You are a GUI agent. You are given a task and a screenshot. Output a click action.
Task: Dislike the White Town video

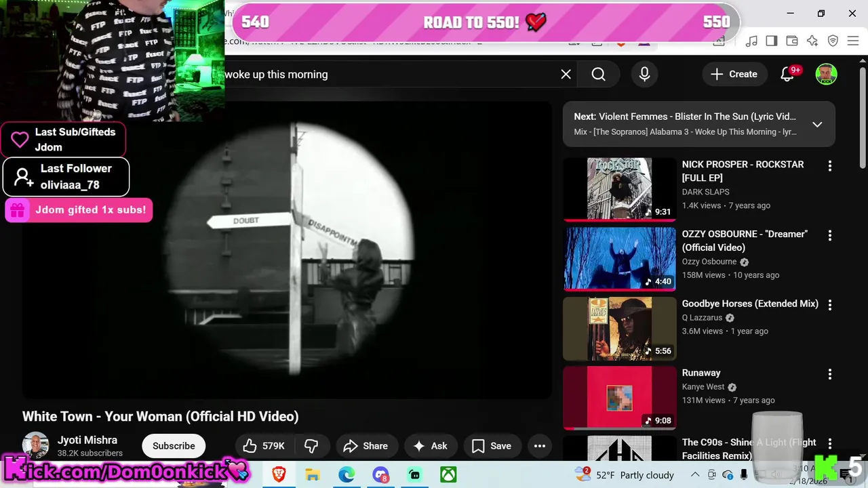tap(312, 446)
